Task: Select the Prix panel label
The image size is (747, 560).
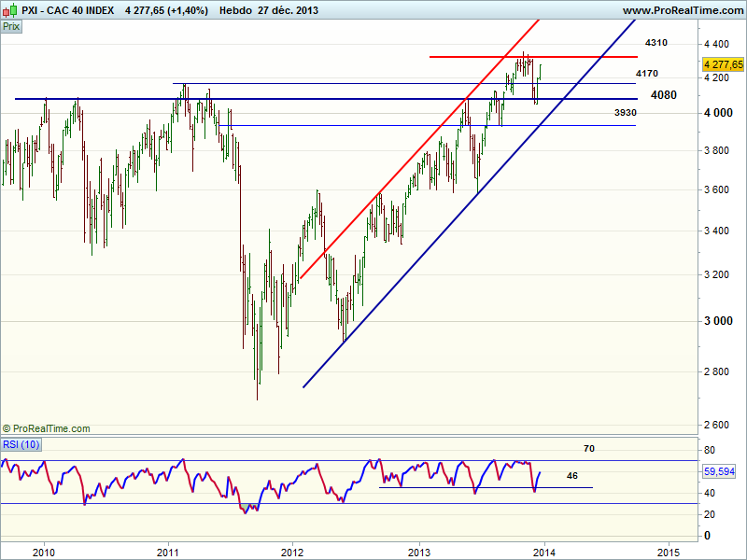Action: [11, 27]
